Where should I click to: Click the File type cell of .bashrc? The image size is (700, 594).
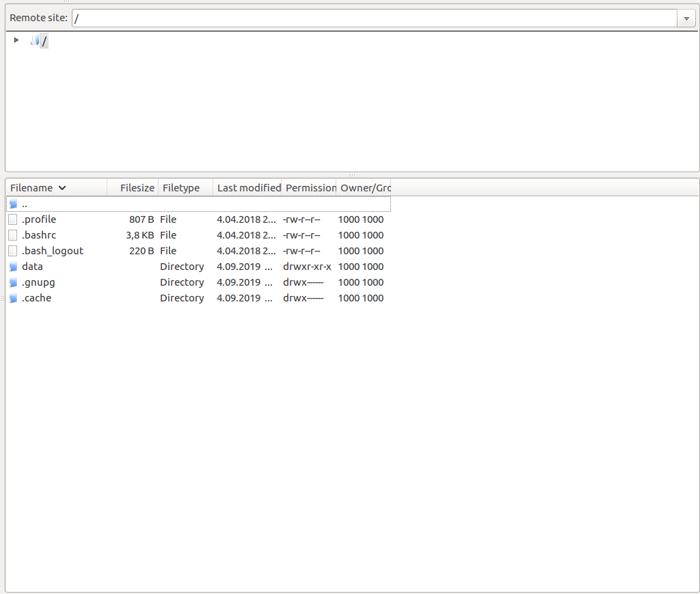[x=168, y=235]
